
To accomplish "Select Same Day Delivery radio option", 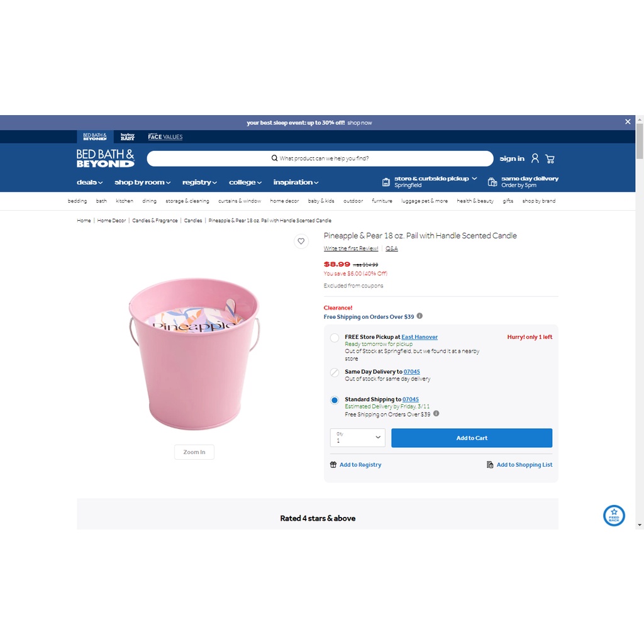I will point(335,372).
